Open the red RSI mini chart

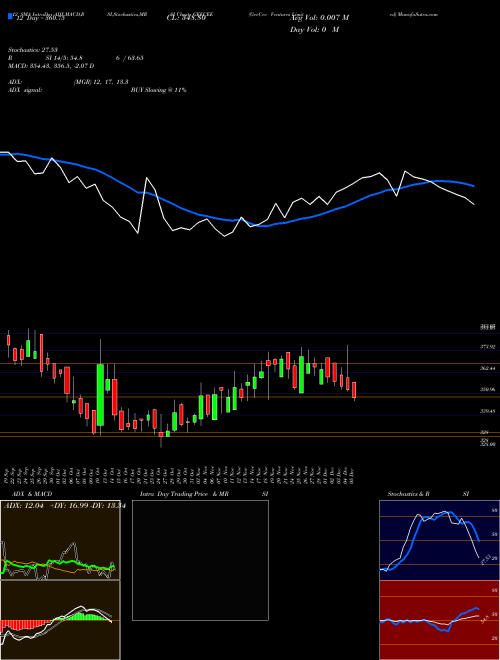(x=439, y=620)
